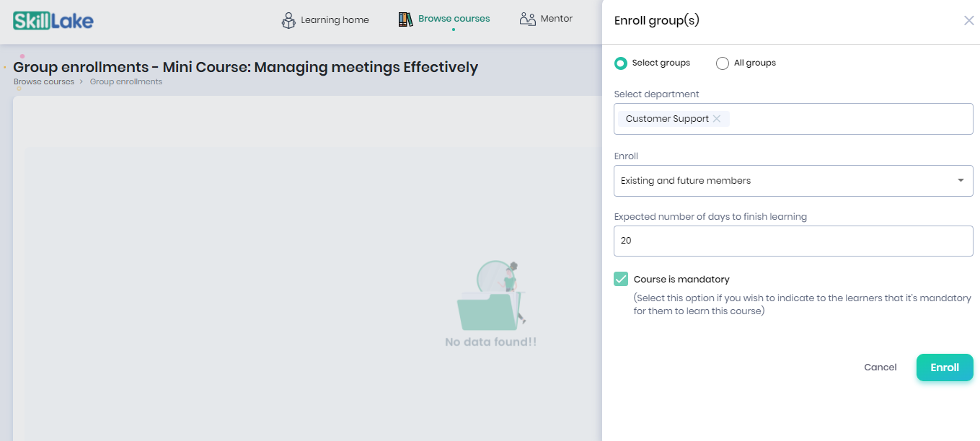
Task: Click the Mentor people icon
Action: [527, 19]
